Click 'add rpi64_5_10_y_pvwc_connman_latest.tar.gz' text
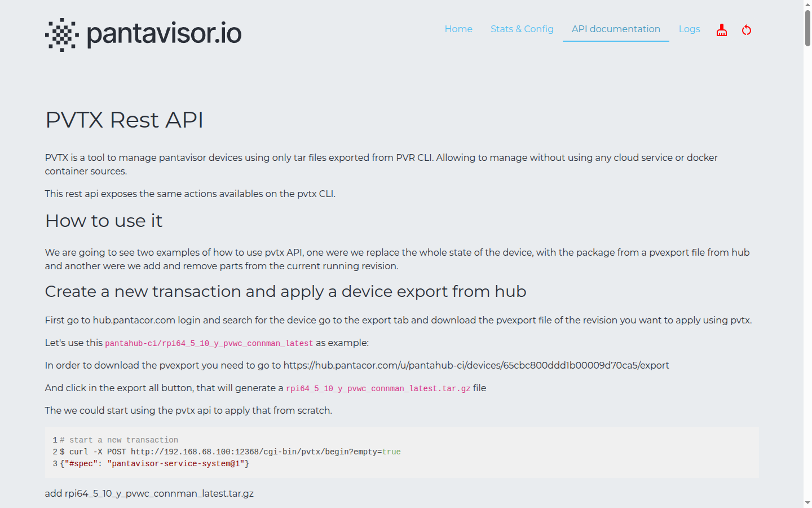The height and width of the screenshot is (508, 812). [149, 493]
